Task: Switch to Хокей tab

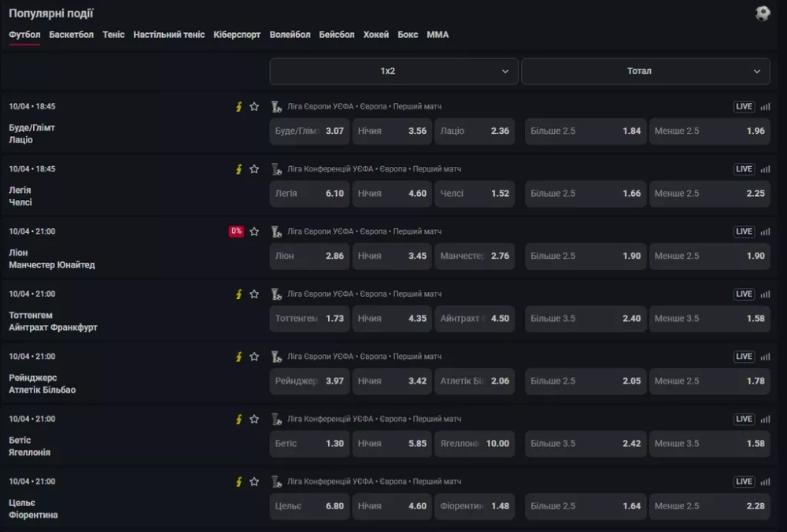Action: (376, 35)
